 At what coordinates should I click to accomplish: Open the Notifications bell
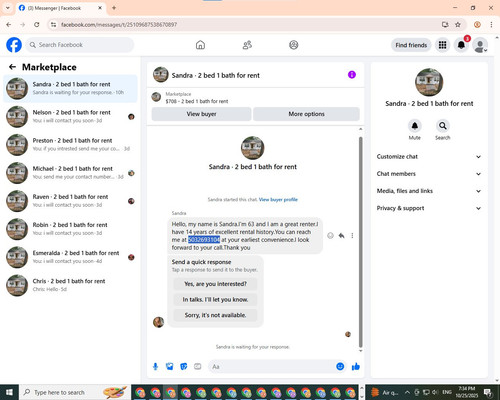click(x=461, y=45)
